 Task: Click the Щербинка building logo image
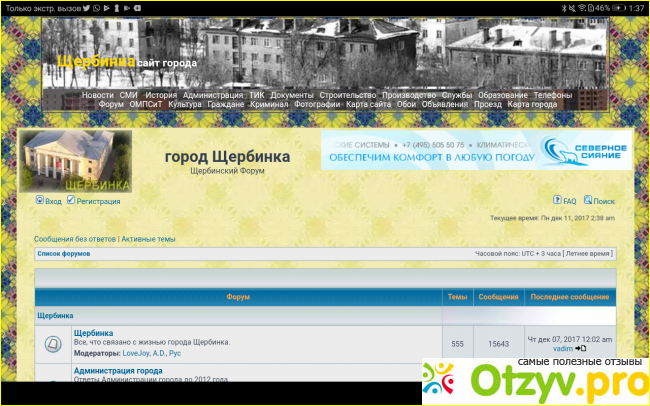[76, 160]
